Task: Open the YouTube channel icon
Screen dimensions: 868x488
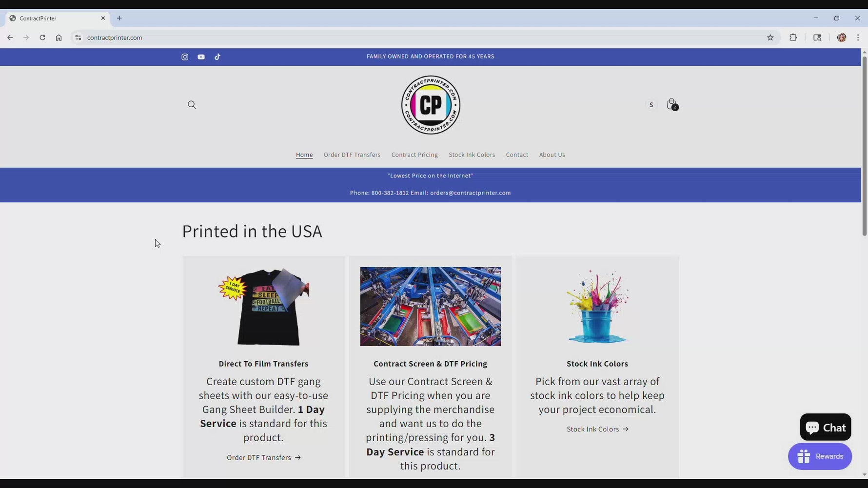Action: click(201, 57)
